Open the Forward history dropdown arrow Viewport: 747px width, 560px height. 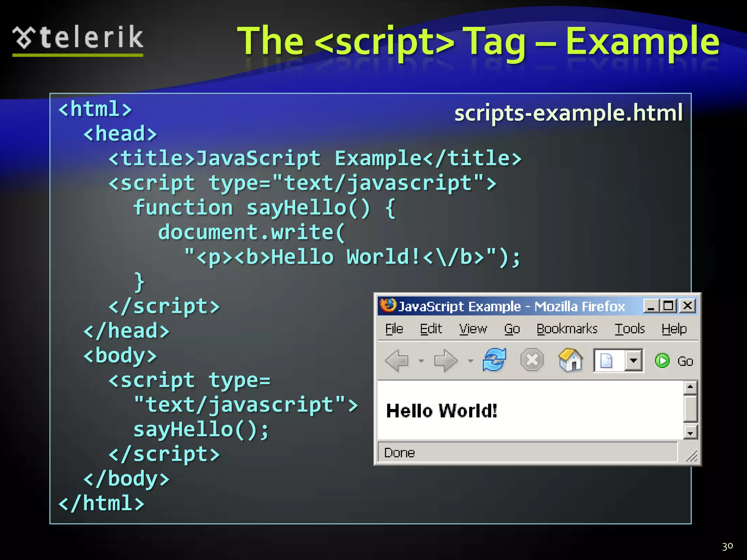471,361
